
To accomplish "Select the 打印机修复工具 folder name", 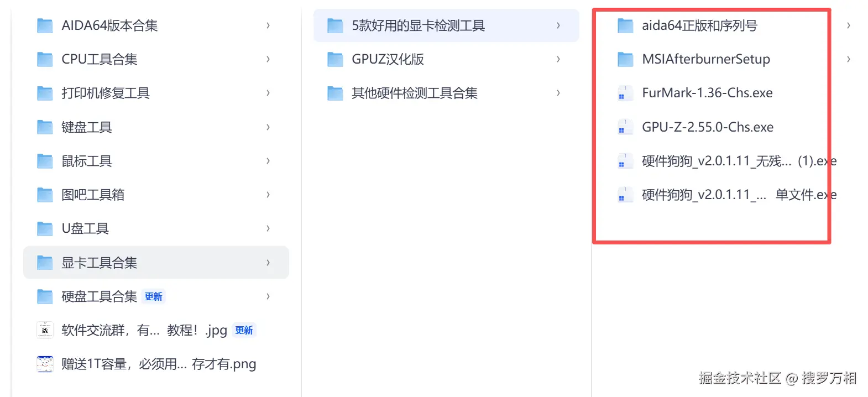I will [106, 93].
